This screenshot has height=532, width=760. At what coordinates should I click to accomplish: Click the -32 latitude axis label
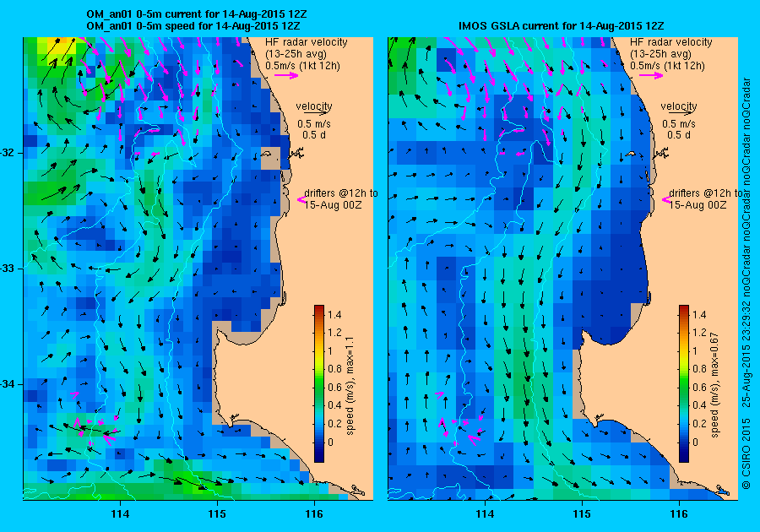(8, 153)
